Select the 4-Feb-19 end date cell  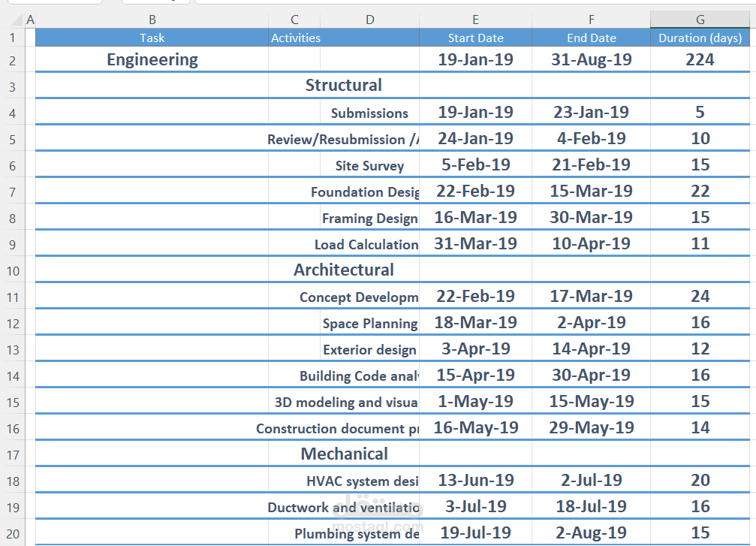[591, 138]
